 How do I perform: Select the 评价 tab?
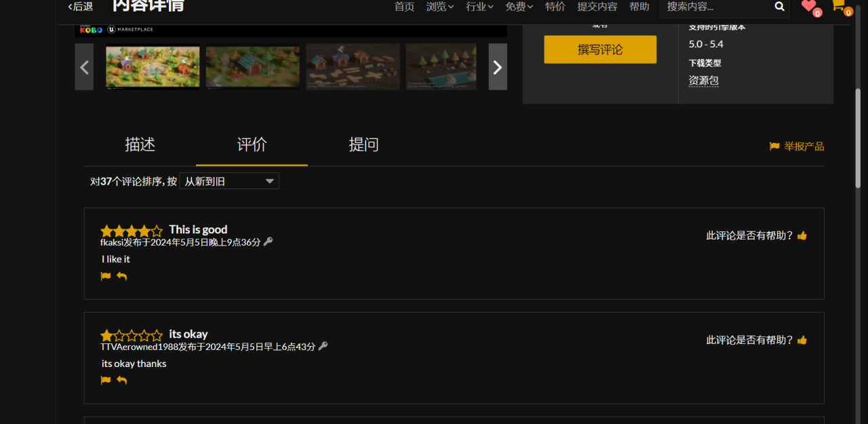[252, 144]
